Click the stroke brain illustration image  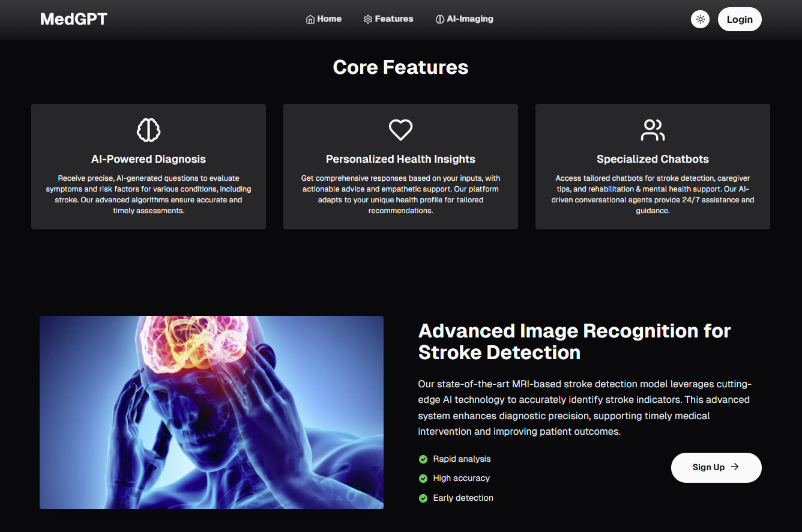tap(211, 413)
